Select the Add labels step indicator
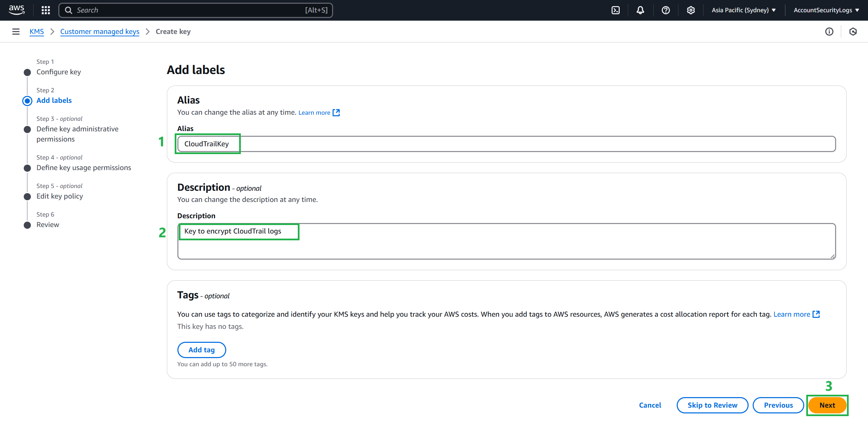 (54, 100)
